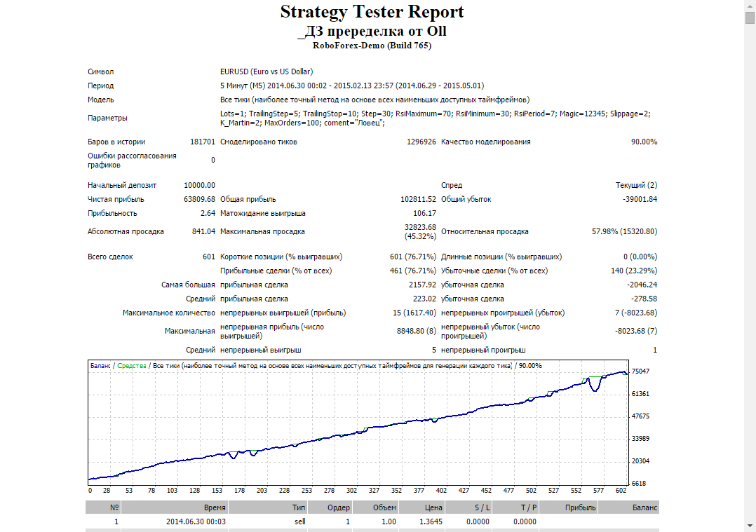
Task: Click the bars in history value 181701
Action: tap(203, 142)
